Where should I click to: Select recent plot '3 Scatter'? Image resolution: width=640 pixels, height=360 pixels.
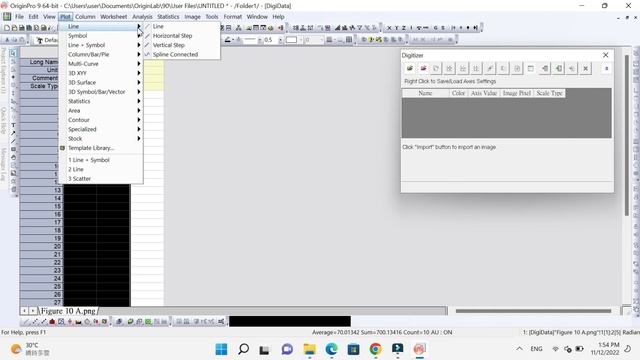pyautogui.click(x=101, y=179)
